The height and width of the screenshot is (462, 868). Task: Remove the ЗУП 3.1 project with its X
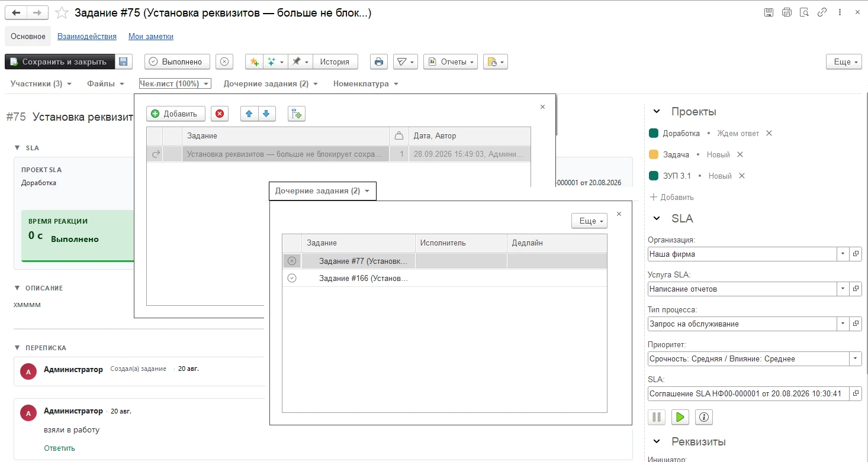(742, 176)
